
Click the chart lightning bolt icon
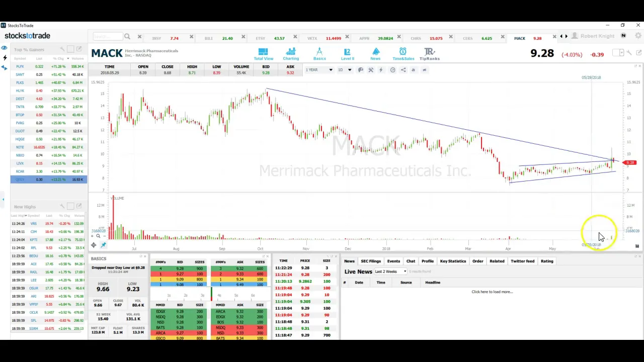tap(381, 70)
